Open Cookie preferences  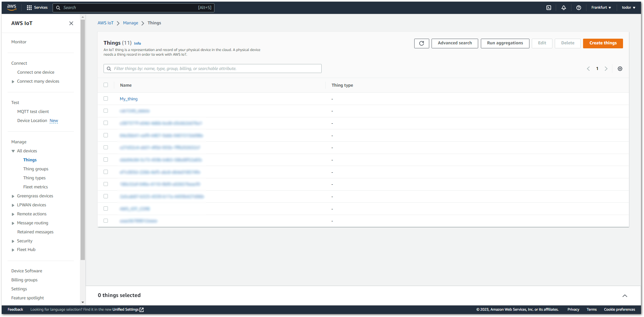pos(620,310)
